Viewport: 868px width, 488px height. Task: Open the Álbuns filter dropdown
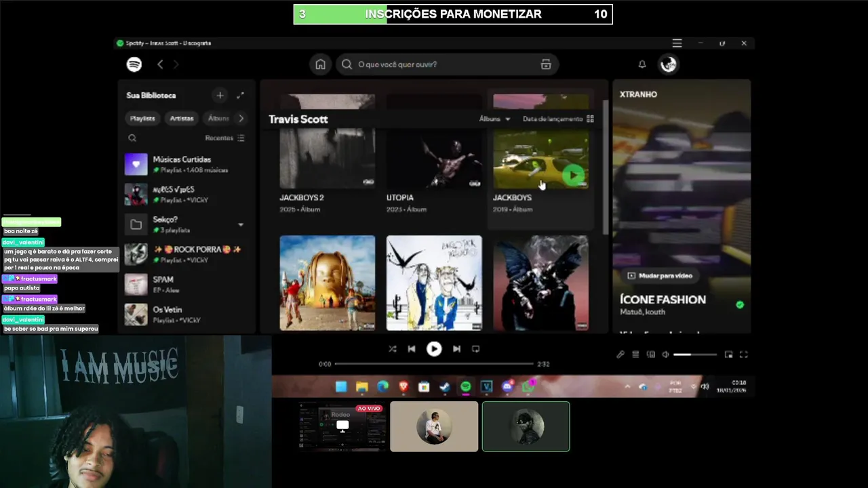[x=494, y=119]
